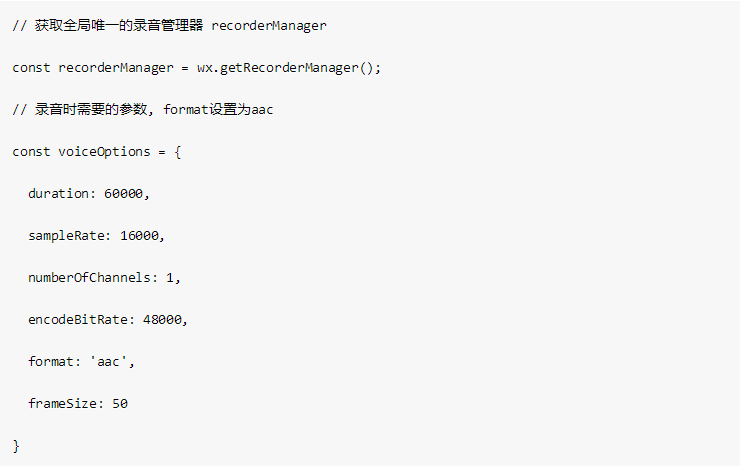The width and height of the screenshot is (740, 466).
Task: Click the closing curly brace
Action: click(x=16, y=446)
